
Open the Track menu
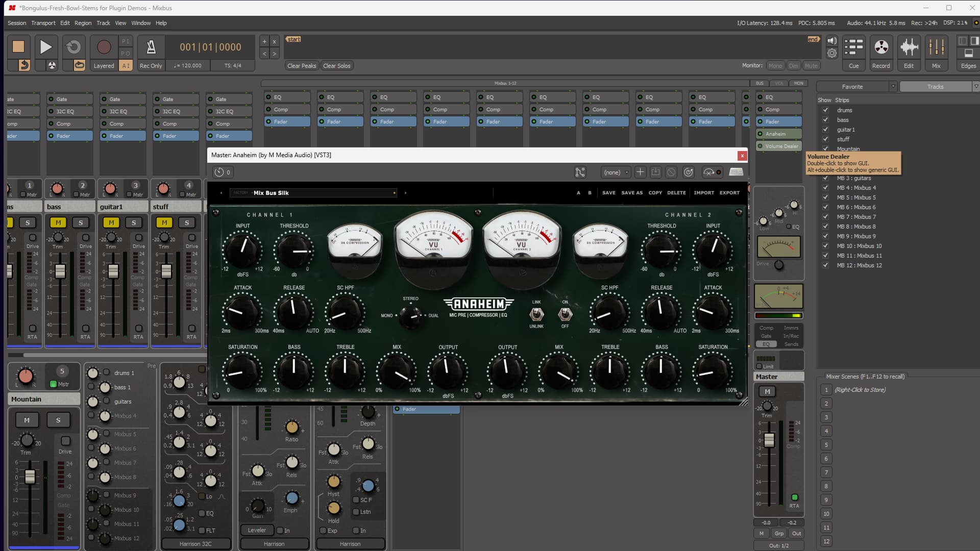click(103, 23)
